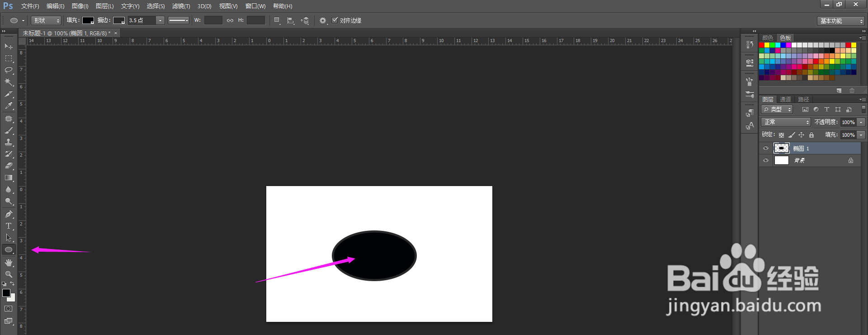Toggle lock image pixels
868x335 pixels.
point(792,135)
